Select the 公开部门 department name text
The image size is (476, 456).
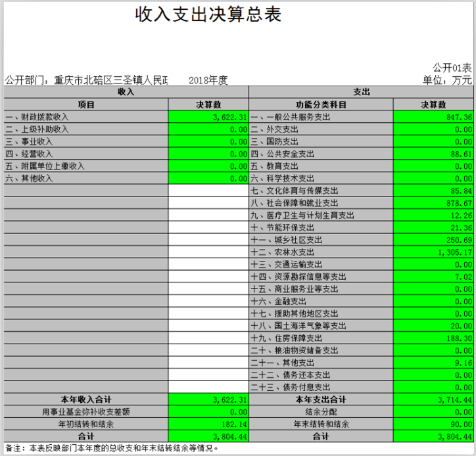point(87,80)
